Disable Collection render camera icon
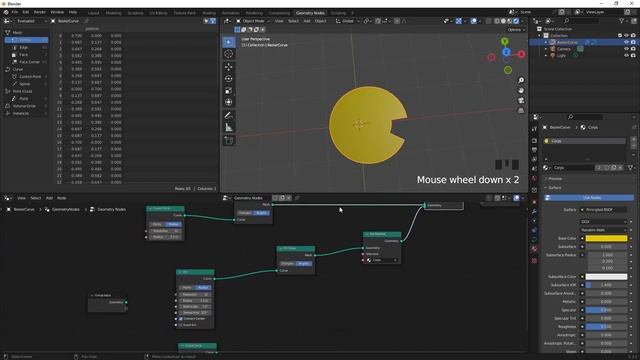Viewport: 640px width, 360px height. click(x=633, y=36)
